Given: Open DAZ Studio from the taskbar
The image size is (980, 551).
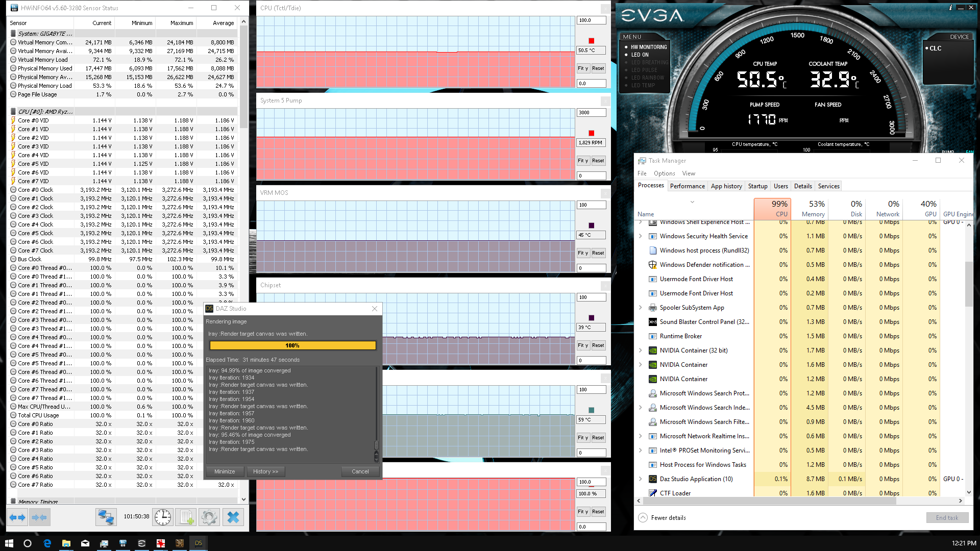Looking at the screenshot, I should 199,543.
